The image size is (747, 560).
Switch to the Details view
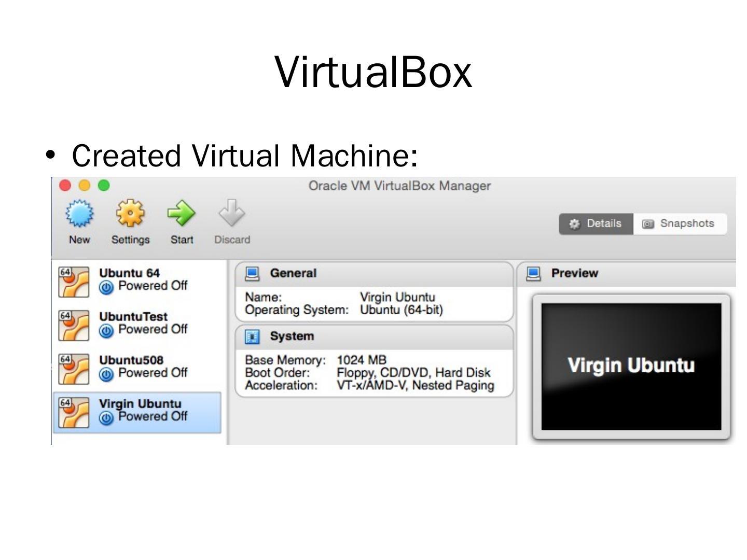(x=596, y=224)
